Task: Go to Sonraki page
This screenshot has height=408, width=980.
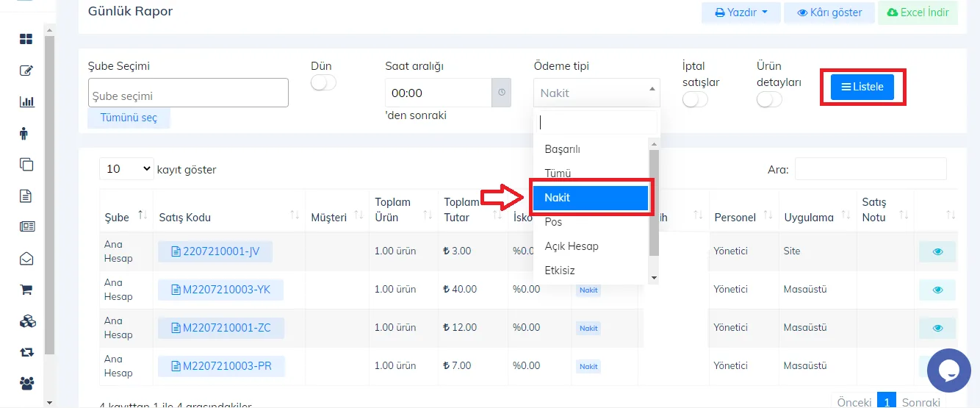Action: coord(920,402)
